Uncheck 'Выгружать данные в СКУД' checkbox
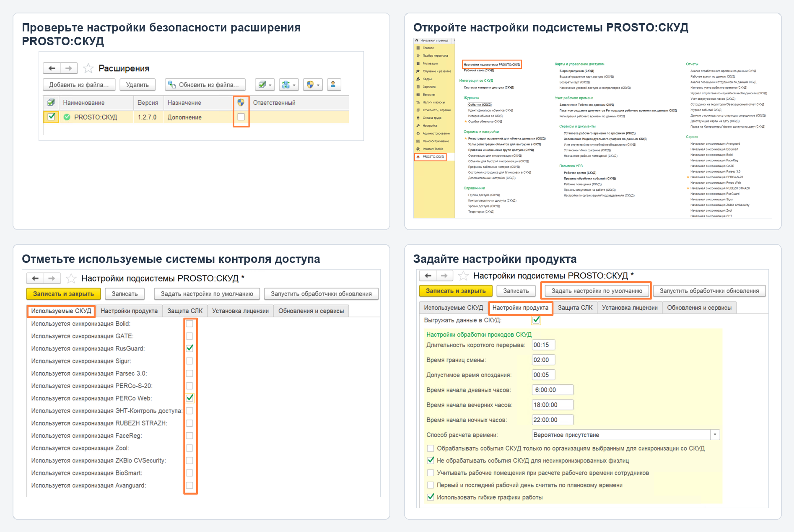 point(536,320)
